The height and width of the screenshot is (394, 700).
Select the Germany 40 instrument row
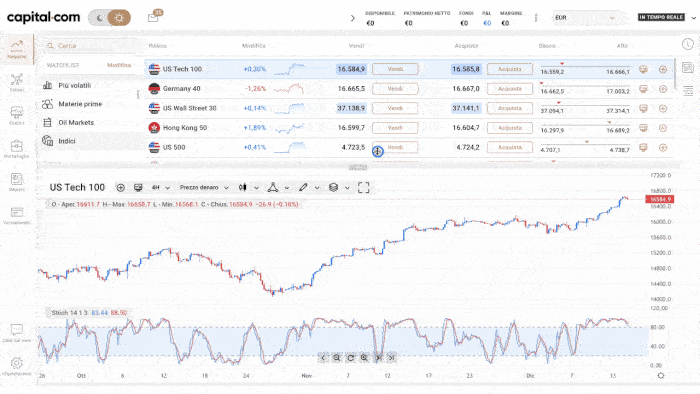click(x=409, y=89)
